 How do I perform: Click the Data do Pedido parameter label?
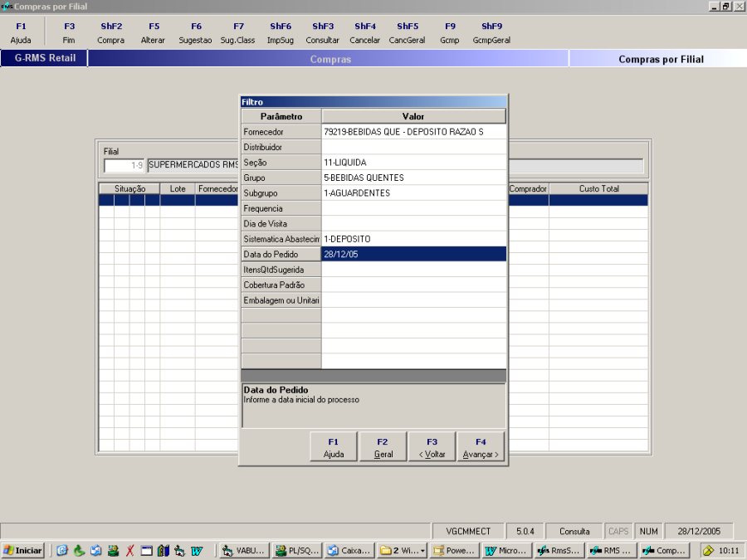(281, 254)
